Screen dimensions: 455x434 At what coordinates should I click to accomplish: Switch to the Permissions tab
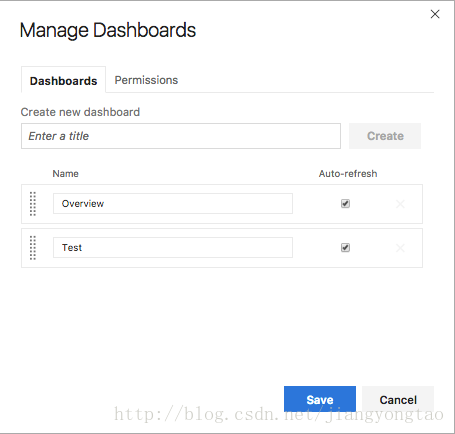coord(146,80)
